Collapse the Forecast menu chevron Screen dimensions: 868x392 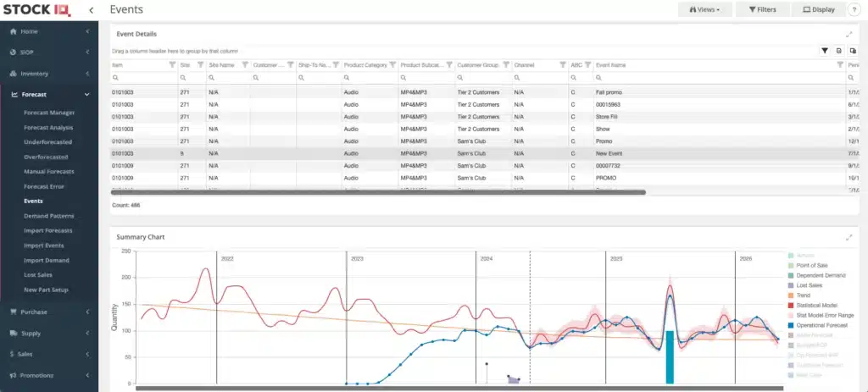(x=87, y=95)
